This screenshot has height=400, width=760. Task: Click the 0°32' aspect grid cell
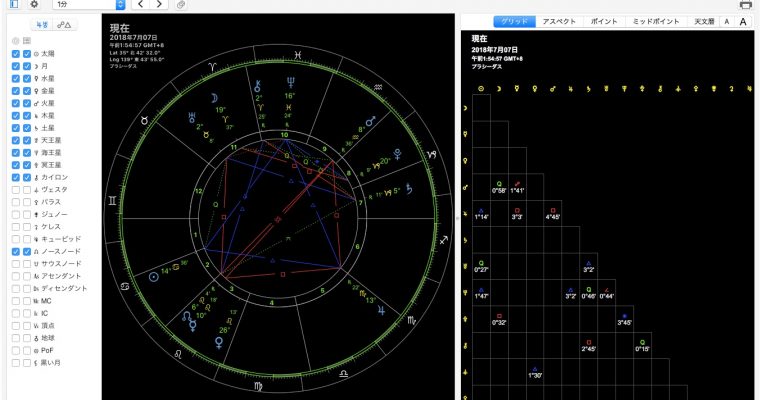[x=499, y=319]
